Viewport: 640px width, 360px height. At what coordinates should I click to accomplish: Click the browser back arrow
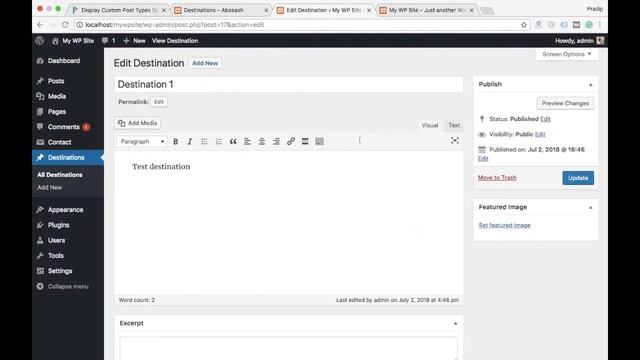pyautogui.click(x=40, y=25)
